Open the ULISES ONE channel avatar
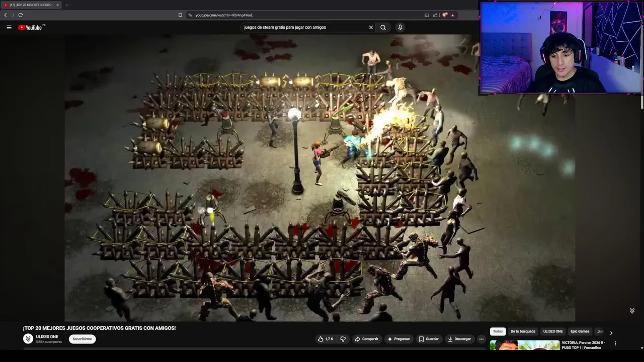The image size is (644, 362). pos(28,339)
